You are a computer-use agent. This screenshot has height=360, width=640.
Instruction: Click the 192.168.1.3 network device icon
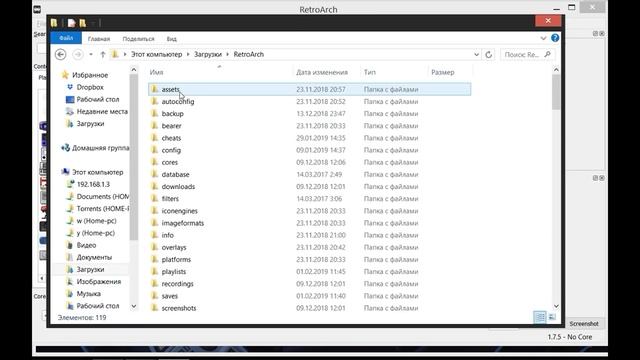point(70,184)
